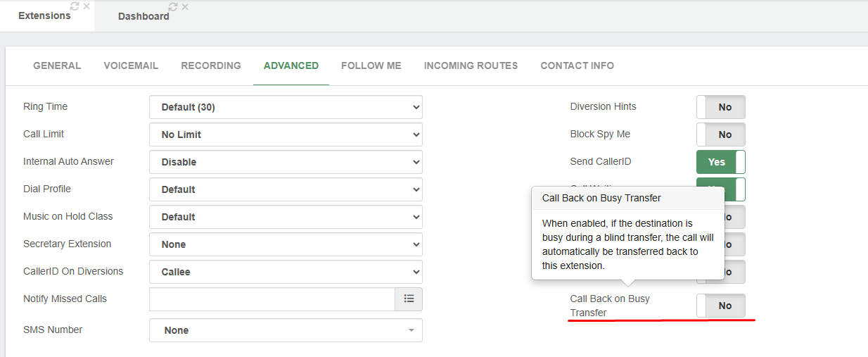Expand Internal Auto Answer dropdown

(286, 162)
